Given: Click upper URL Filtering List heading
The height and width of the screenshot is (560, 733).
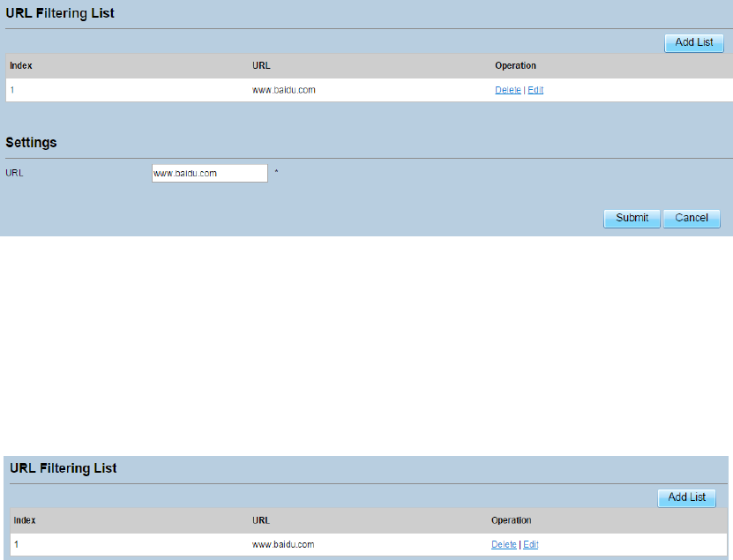Looking at the screenshot, I should tap(60, 13).
